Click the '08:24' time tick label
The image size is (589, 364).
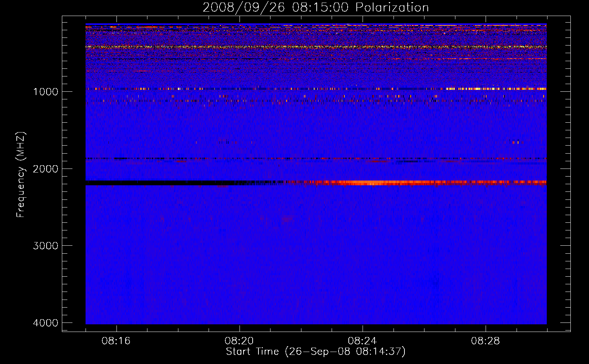[362, 341]
